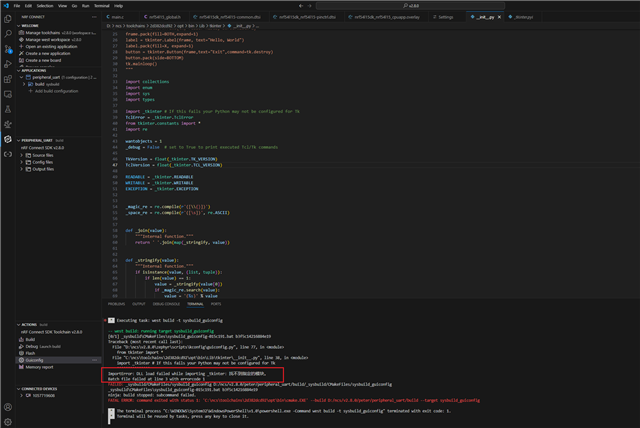This screenshot has height=428, width=640.
Task: Run the Guiconfig action
Action: (34, 360)
